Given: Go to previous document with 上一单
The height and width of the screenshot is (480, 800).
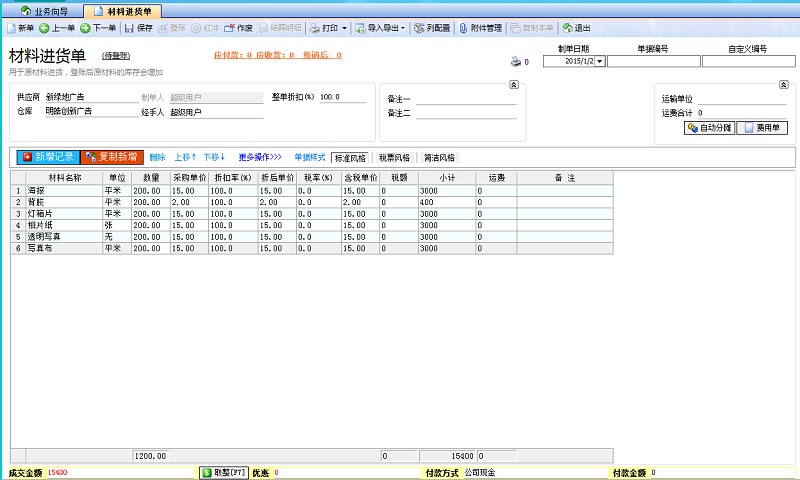Looking at the screenshot, I should (57, 28).
